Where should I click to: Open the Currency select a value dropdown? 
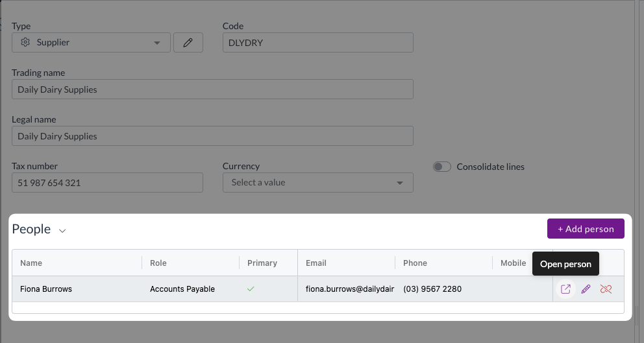click(318, 183)
